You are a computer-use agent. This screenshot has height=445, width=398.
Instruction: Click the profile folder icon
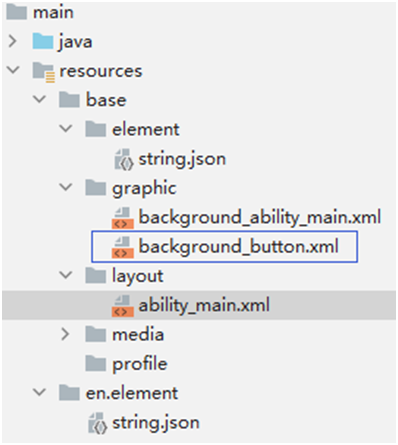pos(96,364)
